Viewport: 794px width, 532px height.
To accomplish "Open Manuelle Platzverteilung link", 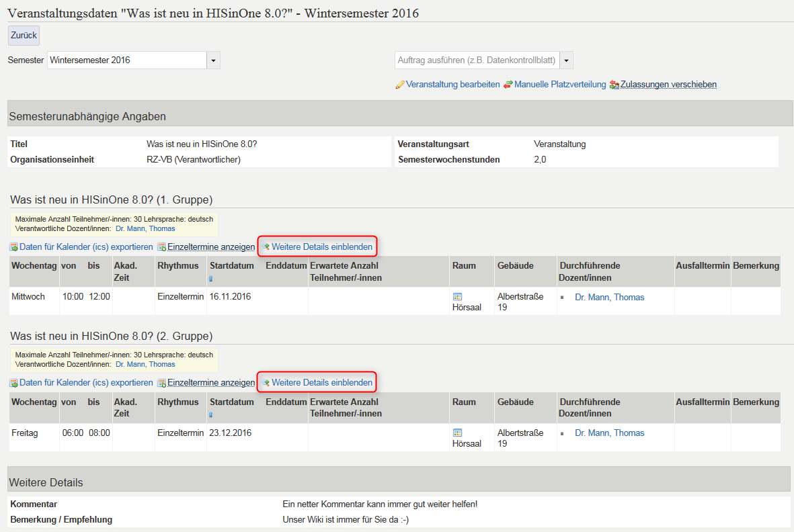I will point(560,85).
